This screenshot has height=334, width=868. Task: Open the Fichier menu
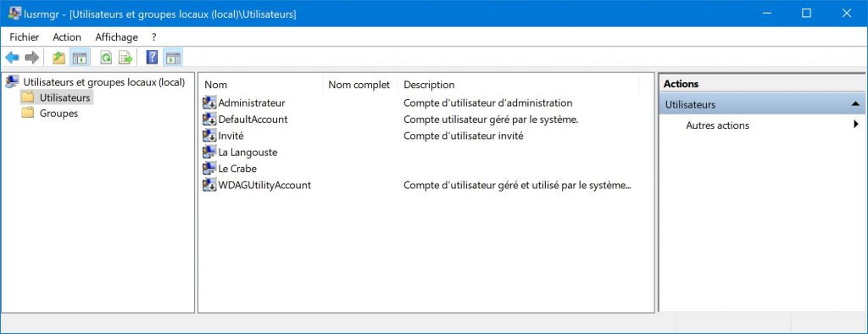click(25, 37)
